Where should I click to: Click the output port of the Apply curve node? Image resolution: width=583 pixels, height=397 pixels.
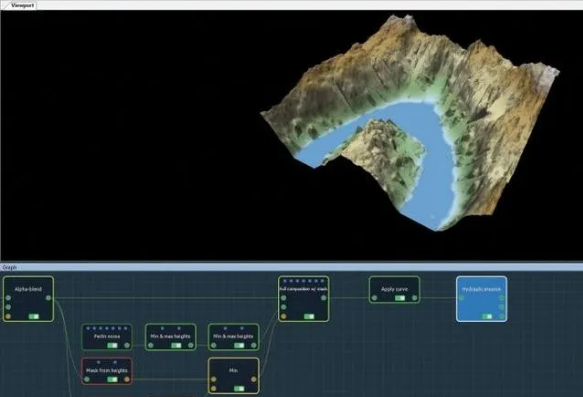click(415, 298)
